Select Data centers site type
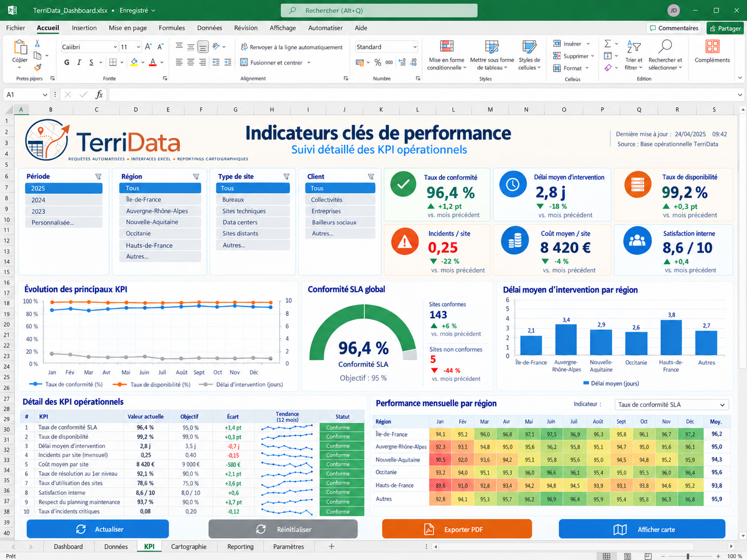This screenshot has width=747, height=560. coord(253,222)
